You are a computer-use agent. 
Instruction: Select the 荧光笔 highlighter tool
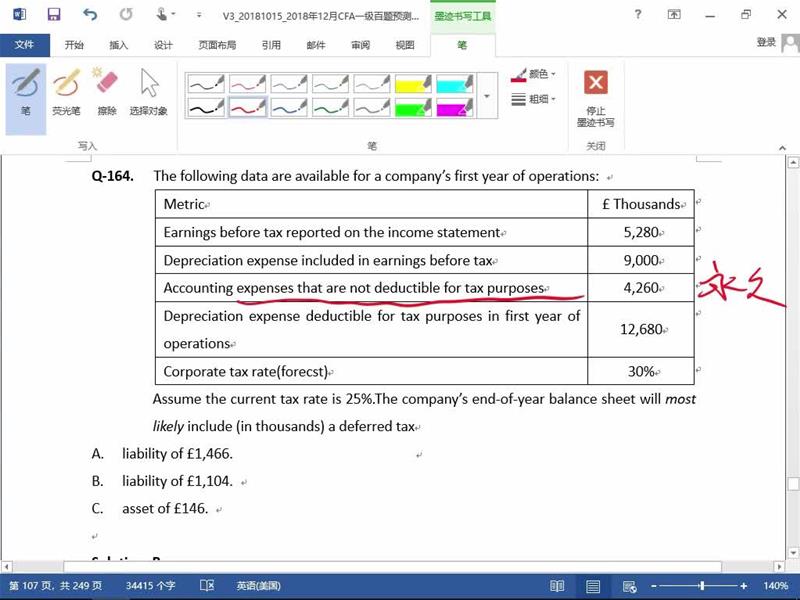(x=66, y=91)
